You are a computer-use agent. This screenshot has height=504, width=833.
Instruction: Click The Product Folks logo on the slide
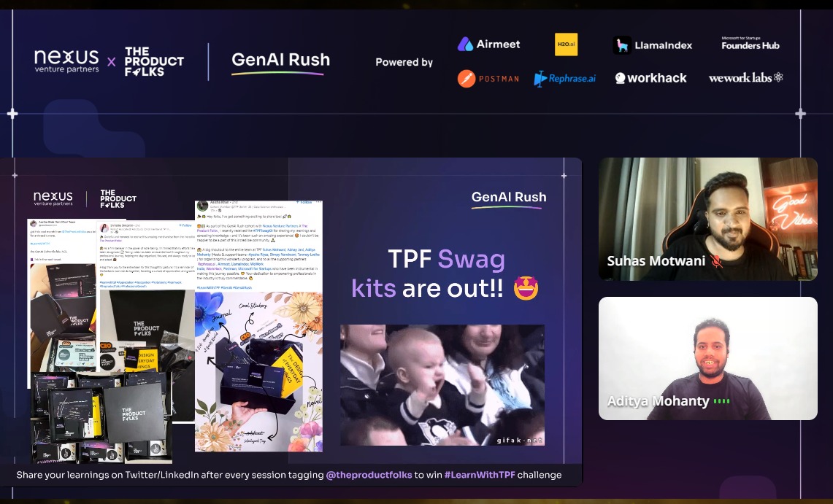point(118,199)
